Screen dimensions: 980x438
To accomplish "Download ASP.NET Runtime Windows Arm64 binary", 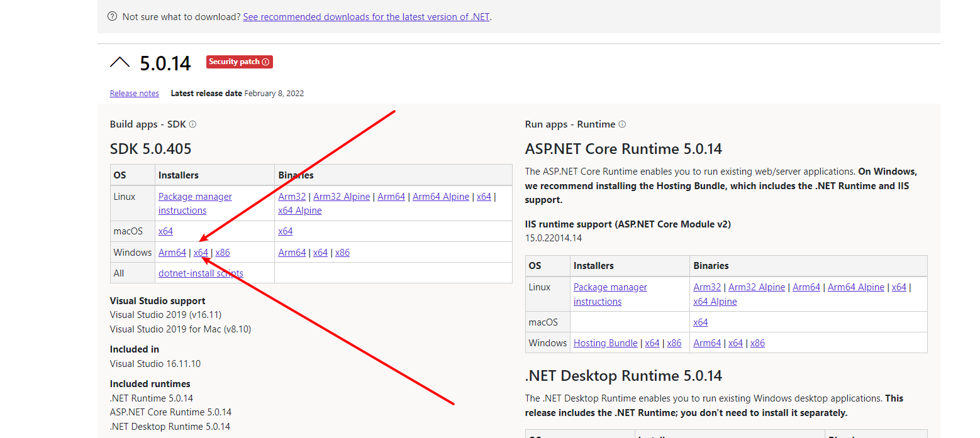I will point(707,343).
